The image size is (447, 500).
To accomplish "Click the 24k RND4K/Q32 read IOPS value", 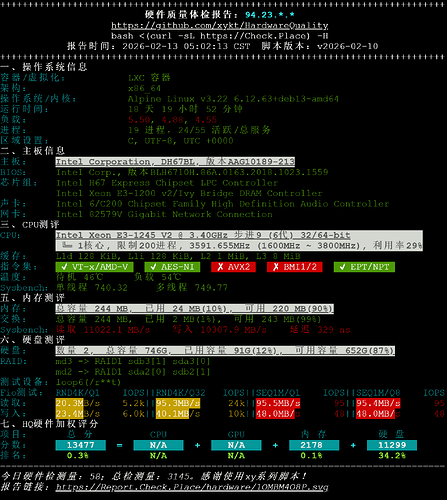I will [x=236, y=403].
